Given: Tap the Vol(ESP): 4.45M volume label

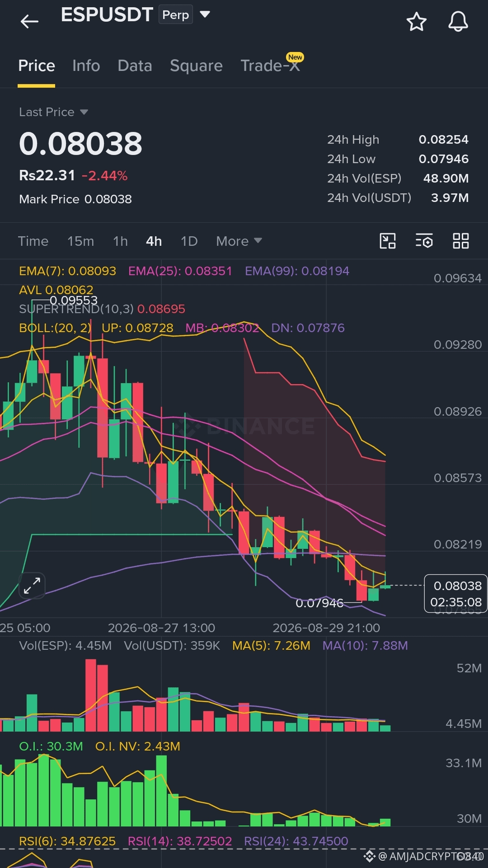Looking at the screenshot, I should (x=65, y=645).
